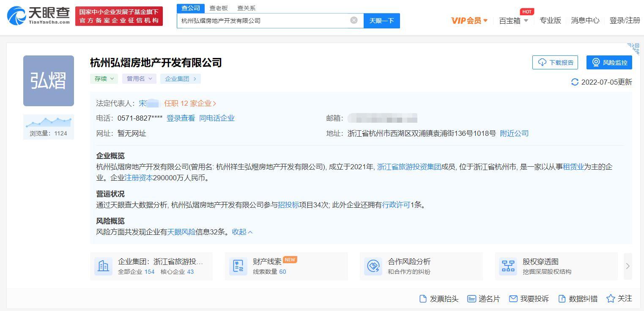Image resolution: width=644 pixels, height=311 pixels.
Task: Open 专业版 in top navigation
Action: pyautogui.click(x=550, y=20)
